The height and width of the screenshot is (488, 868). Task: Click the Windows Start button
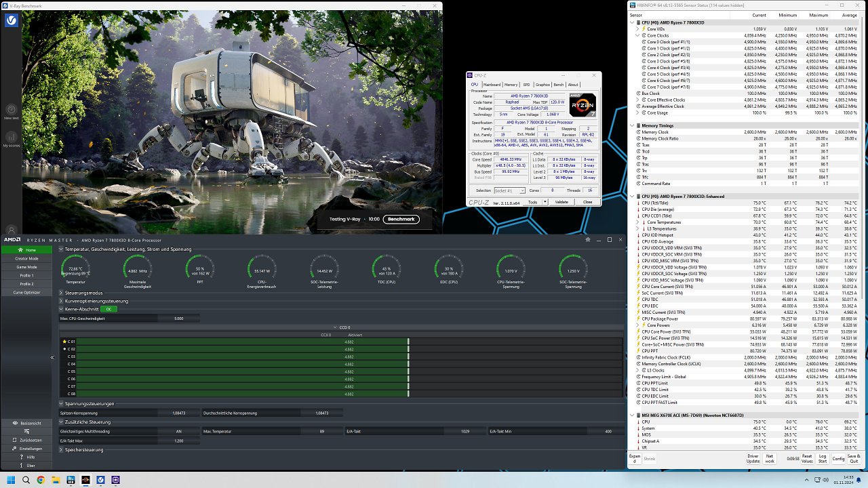12,480
